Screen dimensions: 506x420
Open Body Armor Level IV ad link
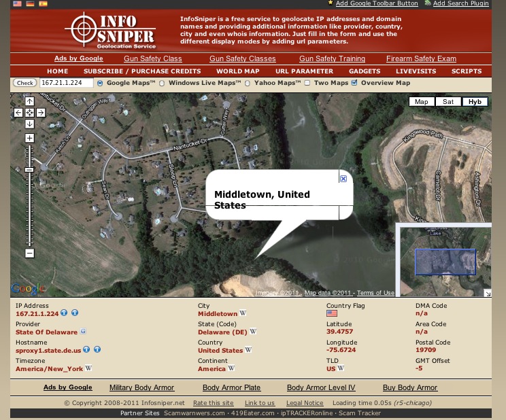(321, 388)
